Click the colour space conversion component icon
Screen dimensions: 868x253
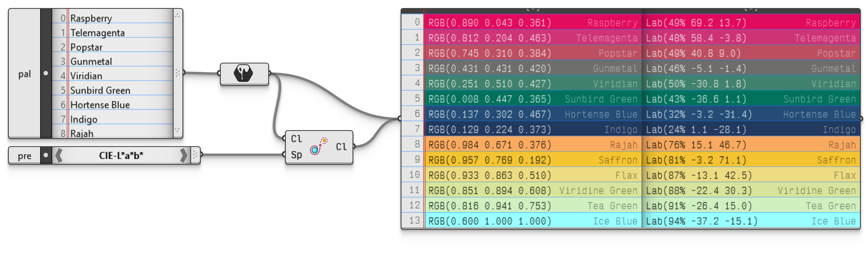tap(318, 146)
